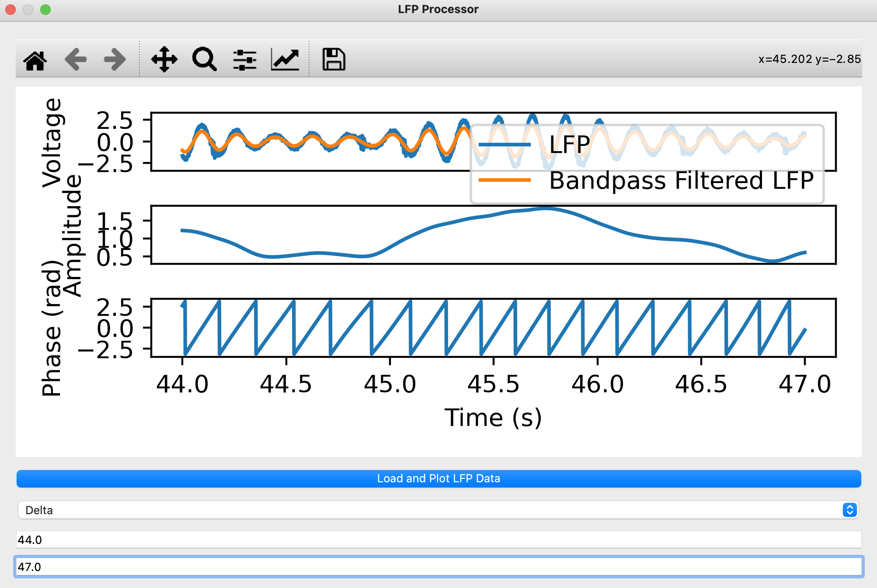The width and height of the screenshot is (877, 588).
Task: Click the Save figure floppy icon
Action: (334, 59)
